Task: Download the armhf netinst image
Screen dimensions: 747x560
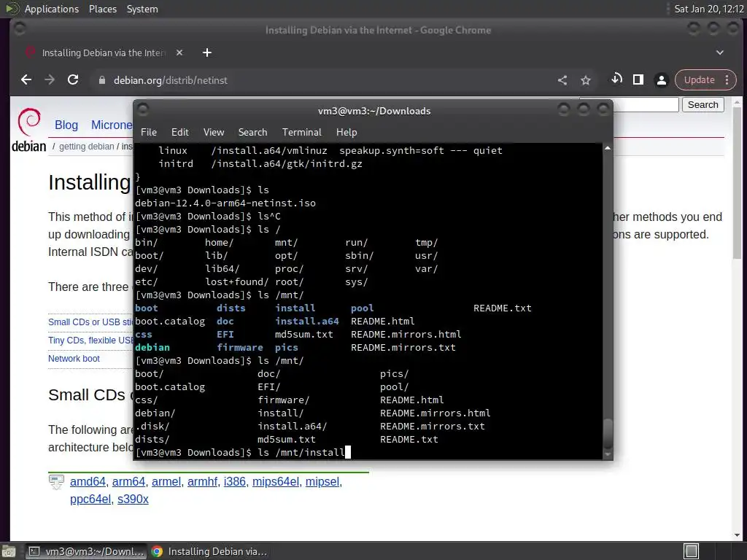Action: pyautogui.click(x=203, y=481)
